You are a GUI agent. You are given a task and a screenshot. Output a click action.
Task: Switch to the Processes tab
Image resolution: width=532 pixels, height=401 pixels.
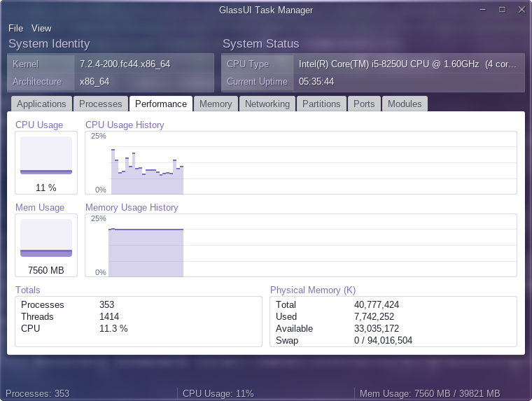[100, 104]
